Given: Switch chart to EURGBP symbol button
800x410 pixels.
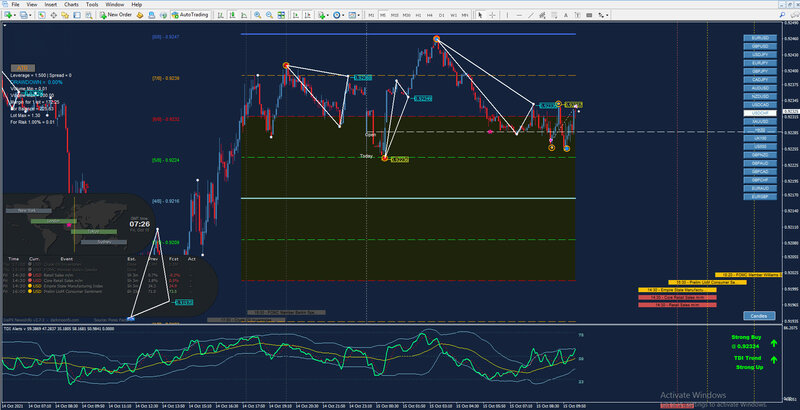Looking at the screenshot, I should point(760,196).
